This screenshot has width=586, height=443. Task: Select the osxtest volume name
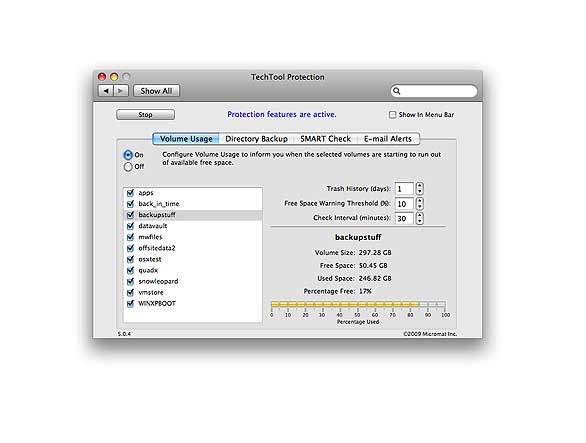click(x=150, y=259)
